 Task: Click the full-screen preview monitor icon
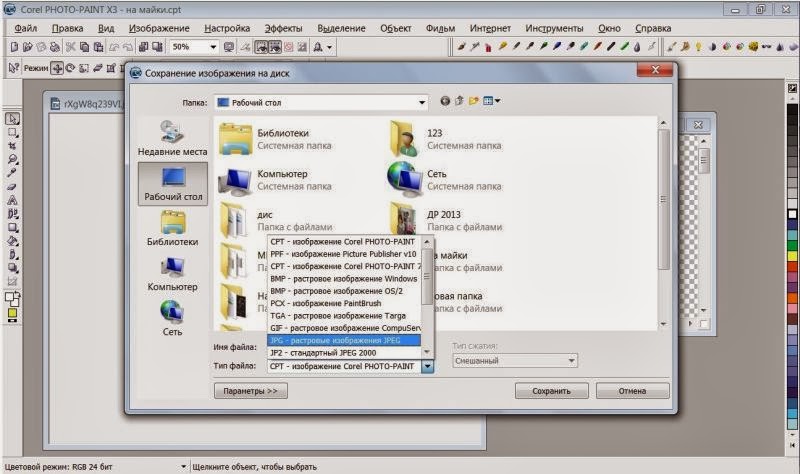[229, 47]
